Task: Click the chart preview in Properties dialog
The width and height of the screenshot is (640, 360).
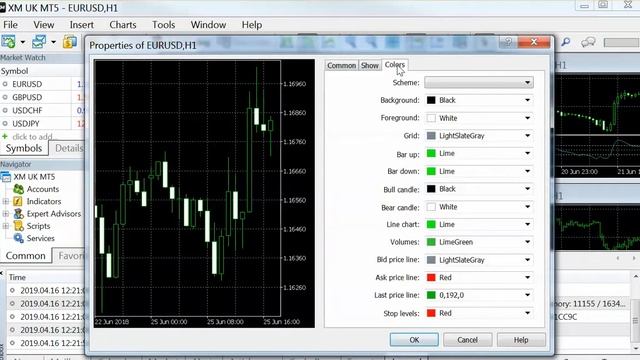Action: [x=204, y=193]
